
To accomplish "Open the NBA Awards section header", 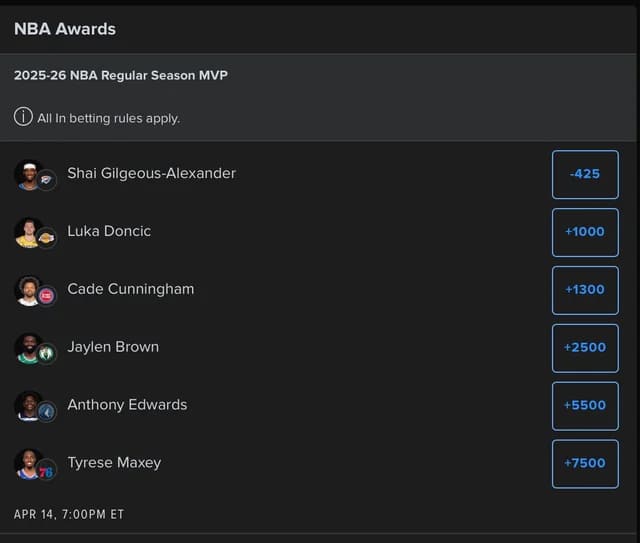I will pyautogui.click(x=65, y=29).
